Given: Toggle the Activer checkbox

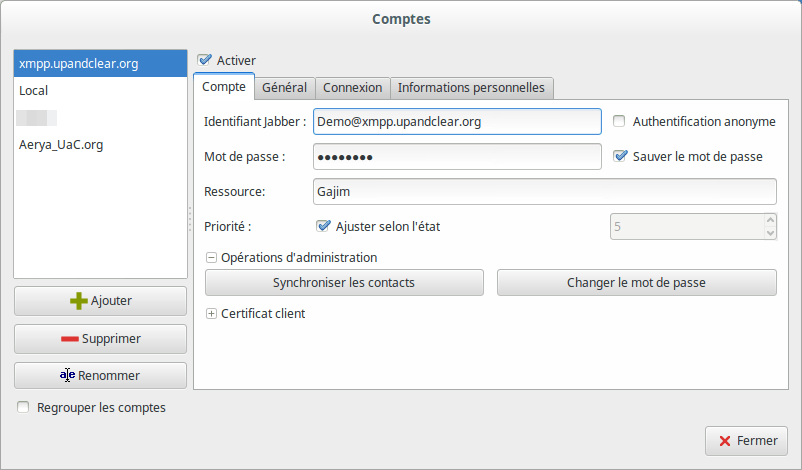Looking at the screenshot, I should click(x=205, y=60).
